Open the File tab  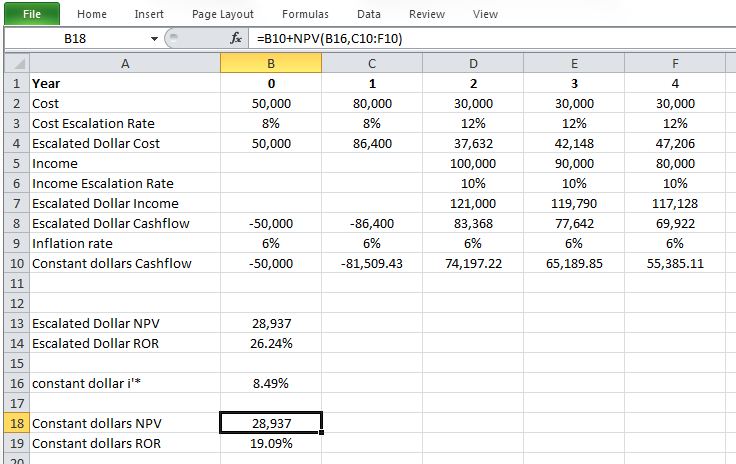[x=32, y=14]
